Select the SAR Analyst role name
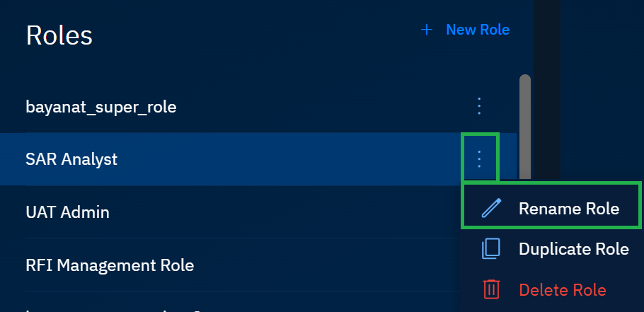Viewport: 644px width, 312px height. (x=71, y=159)
